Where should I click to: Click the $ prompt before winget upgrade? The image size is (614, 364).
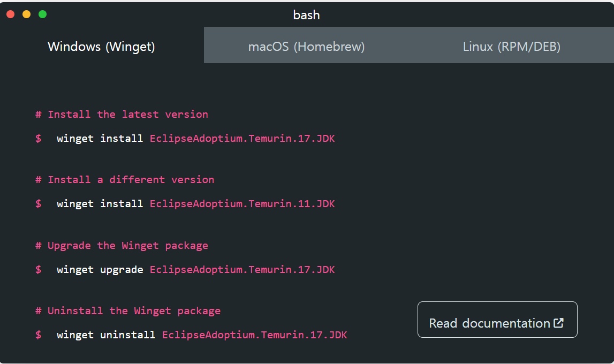click(39, 270)
